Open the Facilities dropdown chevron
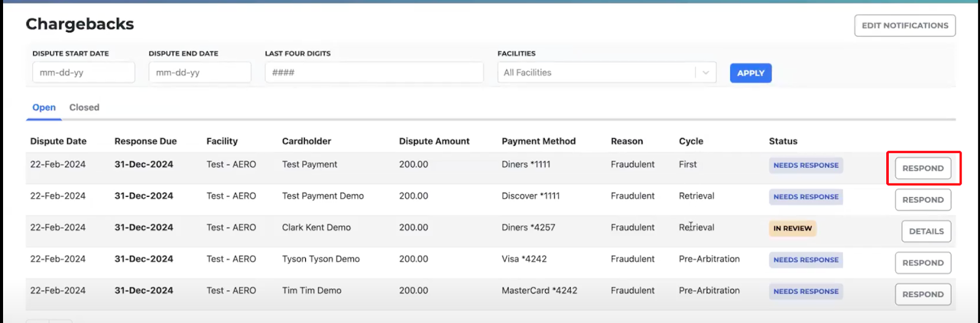Screen dimensions: 980x323 pos(706,73)
